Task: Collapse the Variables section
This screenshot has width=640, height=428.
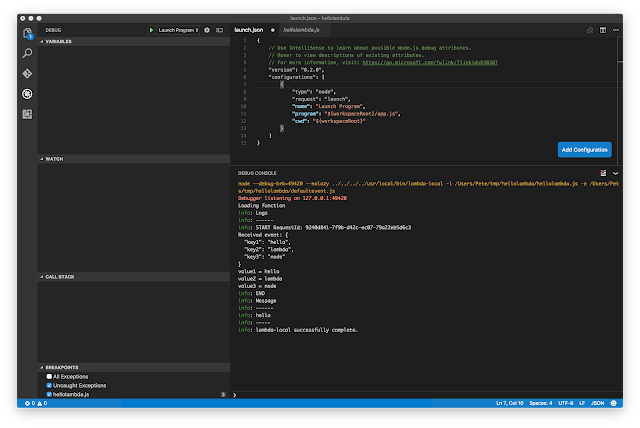Action: click(x=58, y=41)
